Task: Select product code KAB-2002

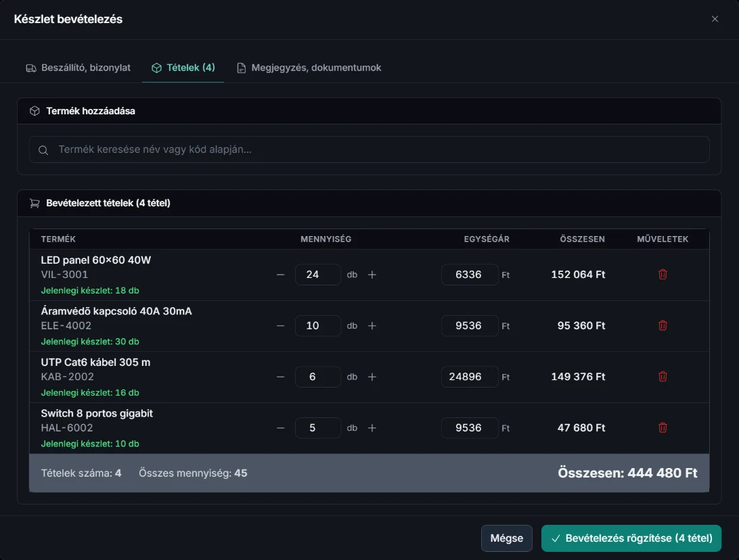Action: point(68,377)
